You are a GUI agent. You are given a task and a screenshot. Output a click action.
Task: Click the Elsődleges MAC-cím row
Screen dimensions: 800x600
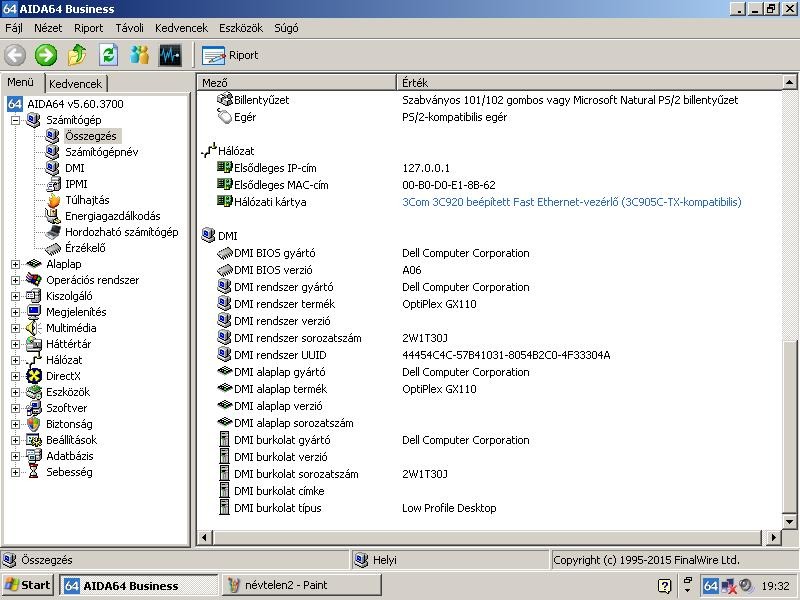click(489, 185)
